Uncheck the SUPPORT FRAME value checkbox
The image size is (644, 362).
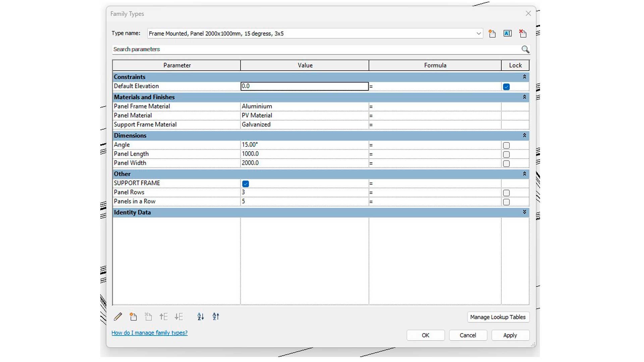pyautogui.click(x=246, y=184)
